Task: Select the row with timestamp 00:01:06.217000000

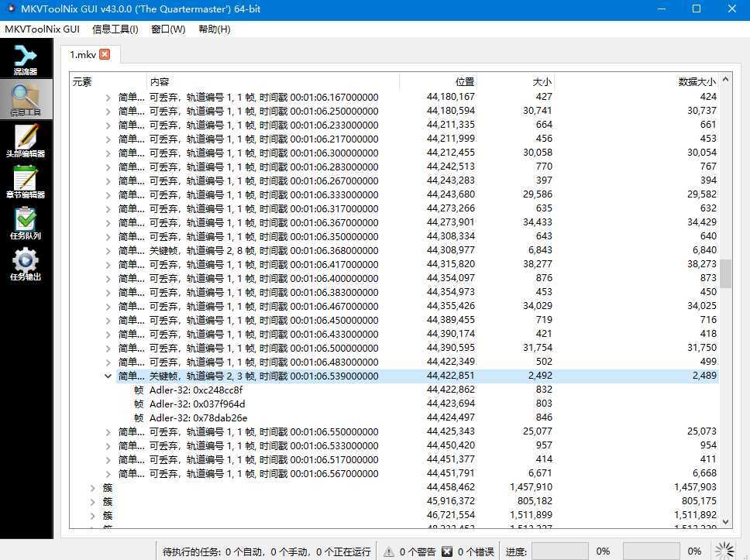Action: (x=417, y=139)
